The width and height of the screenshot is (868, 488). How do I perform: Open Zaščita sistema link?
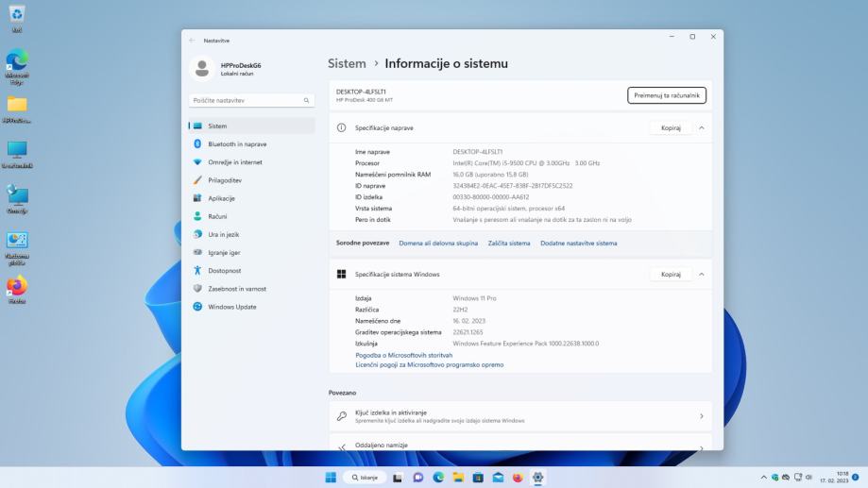(x=509, y=244)
